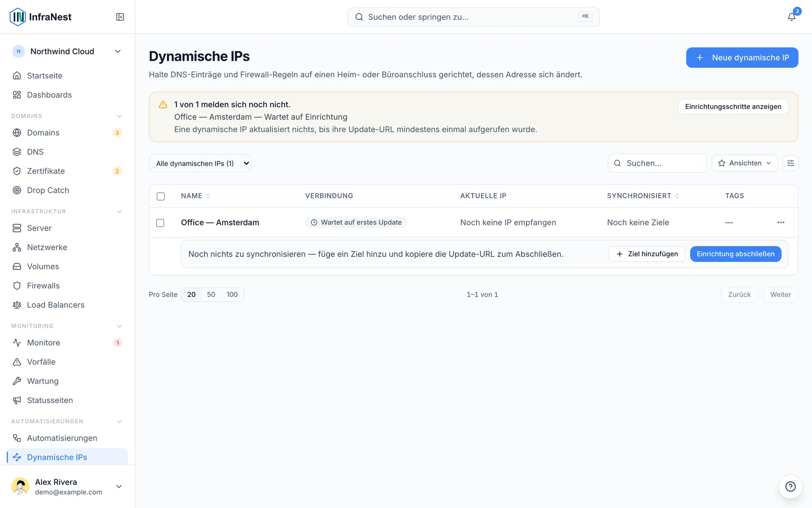Click the Load Balancers scale icon
The height and width of the screenshot is (508, 812).
[17, 305]
